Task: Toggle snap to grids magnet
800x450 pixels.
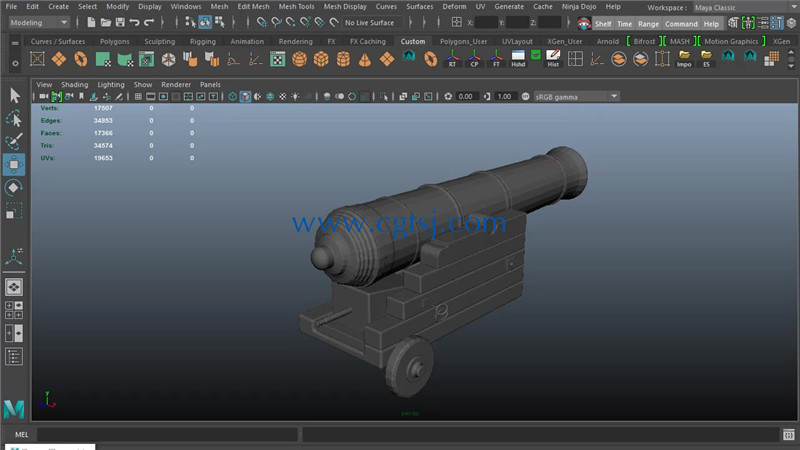Action: (262, 22)
